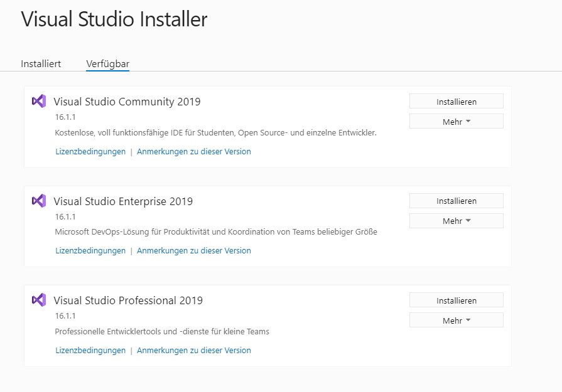Viewport: 562px width, 392px height.
Task: Click the Visual Studio Community 2019 product icon
Action: [39, 101]
